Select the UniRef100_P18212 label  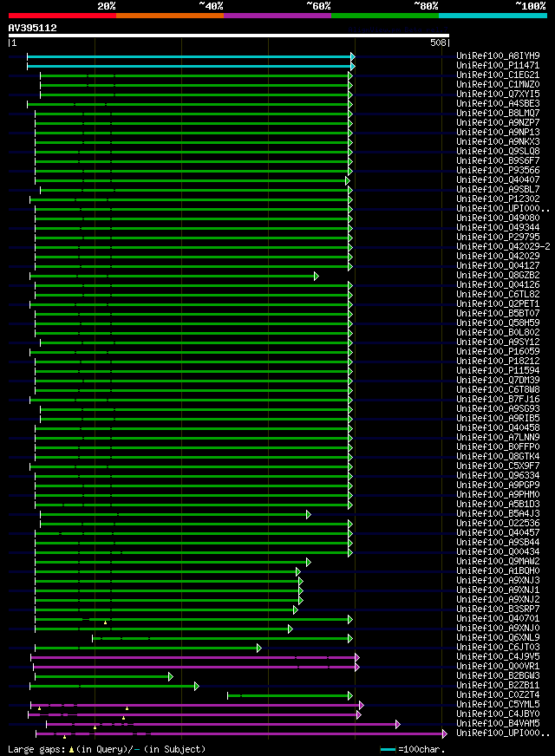[498, 362]
